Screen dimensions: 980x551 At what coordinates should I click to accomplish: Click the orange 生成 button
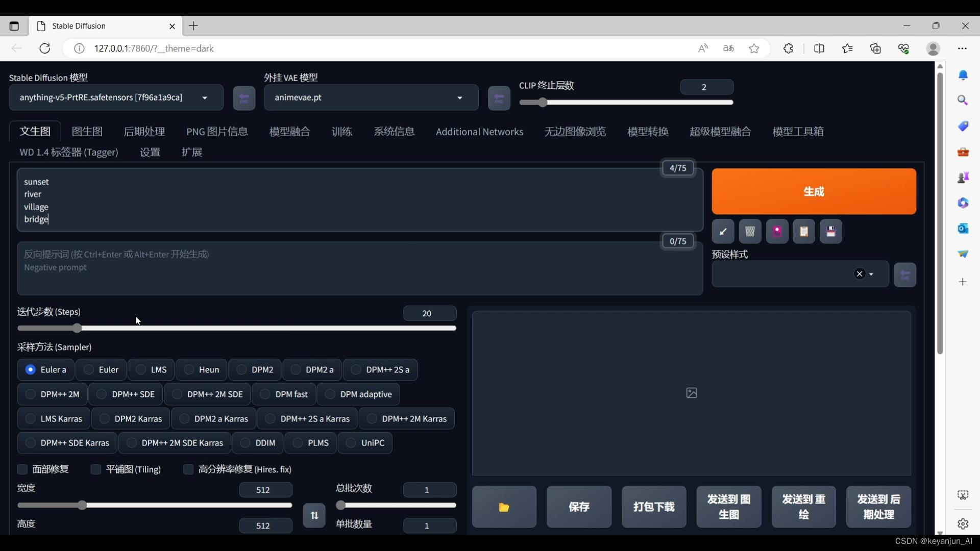(x=814, y=191)
